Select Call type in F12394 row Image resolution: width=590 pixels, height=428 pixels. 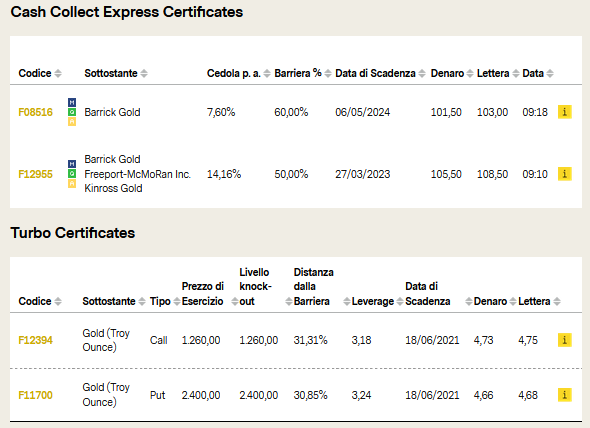point(158,340)
